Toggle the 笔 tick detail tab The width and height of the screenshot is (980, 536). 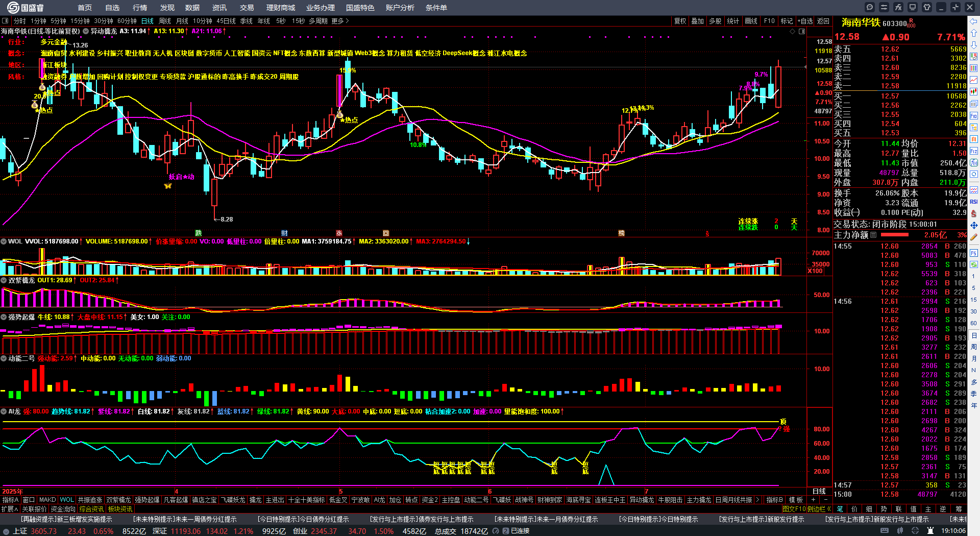(840, 509)
